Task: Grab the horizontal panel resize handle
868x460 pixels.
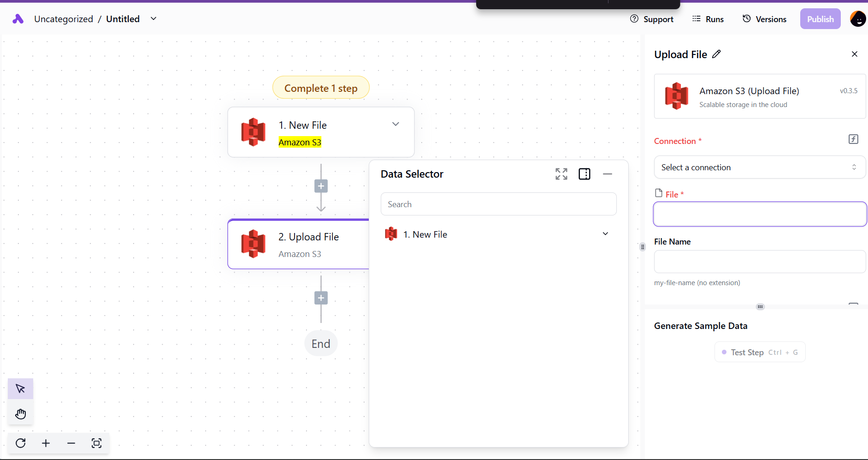Action: click(760, 307)
